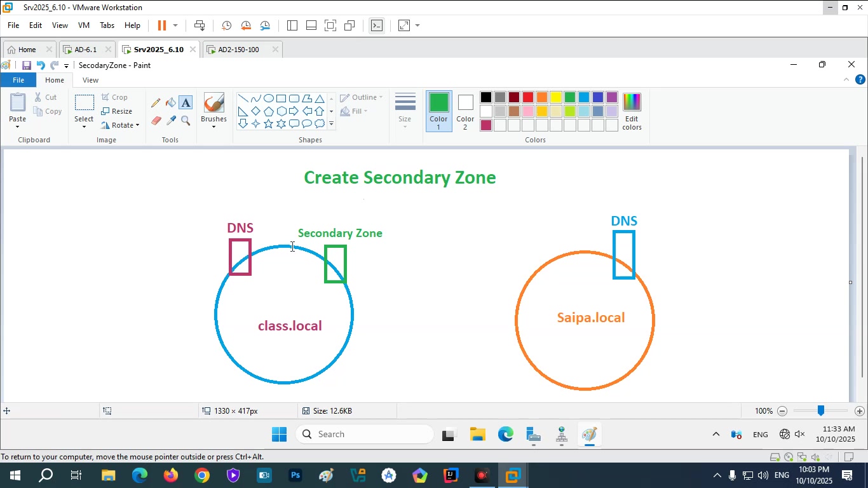
Task: Choose the right triangle shape
Action: pos(243,111)
